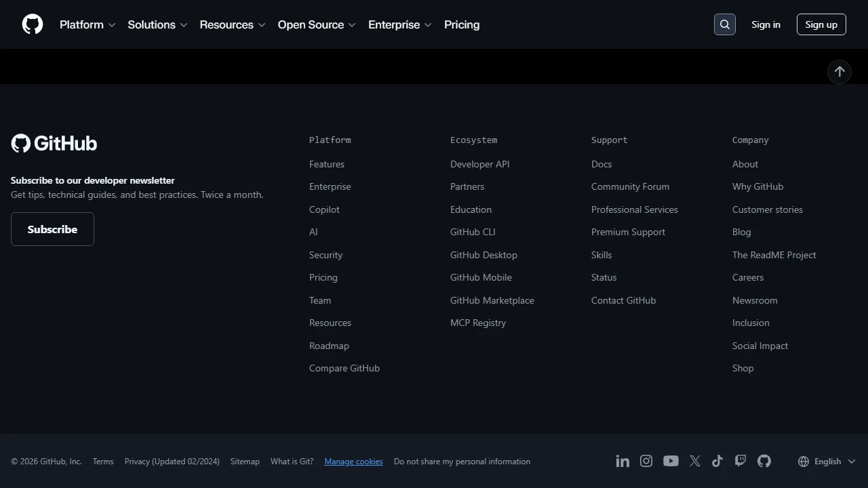Open Privacy (Updated 02/2024) link
Screen dimensions: 868x488
(172, 461)
